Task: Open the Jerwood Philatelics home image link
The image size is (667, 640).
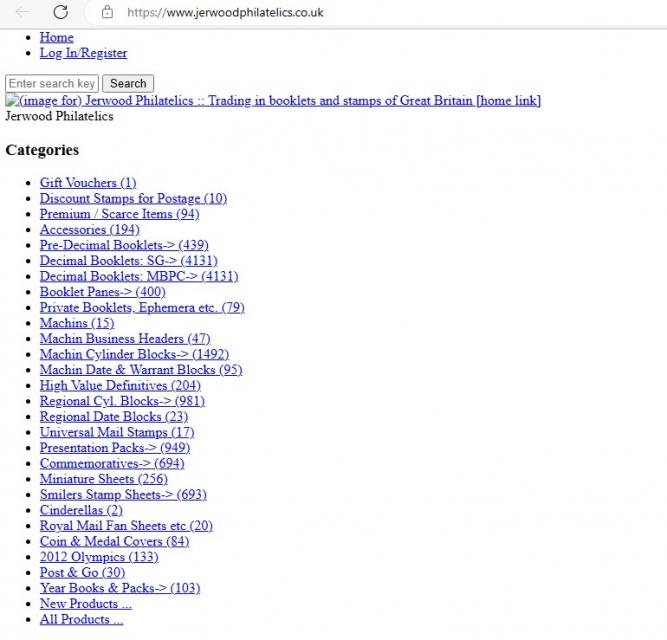Action: (273, 101)
